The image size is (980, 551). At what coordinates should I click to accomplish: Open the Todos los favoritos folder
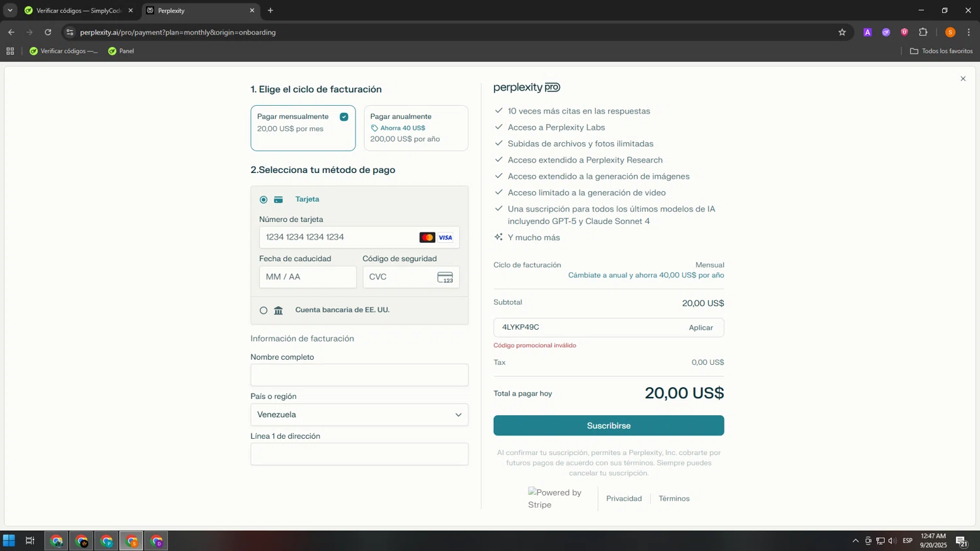tap(941, 51)
